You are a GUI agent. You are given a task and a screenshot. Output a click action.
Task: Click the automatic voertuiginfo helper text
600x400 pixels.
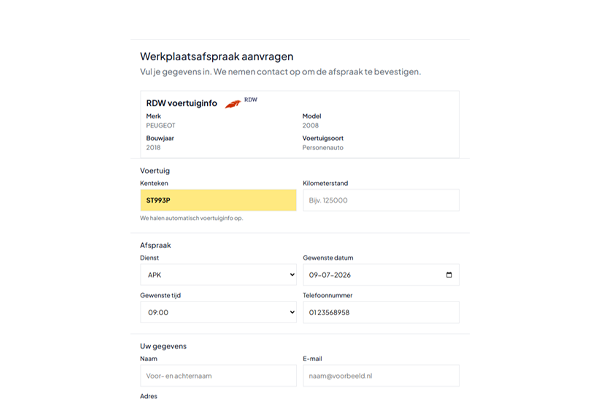pyautogui.click(x=191, y=218)
